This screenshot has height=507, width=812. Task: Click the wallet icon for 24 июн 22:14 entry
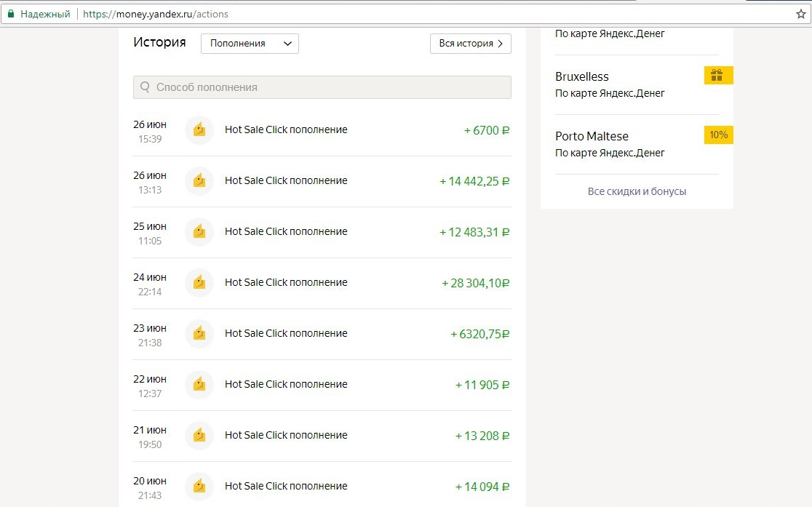click(199, 283)
